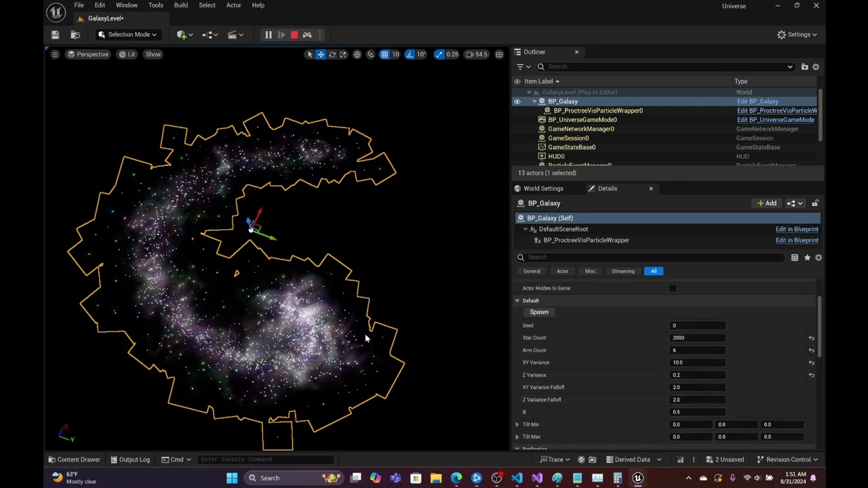Click the Enter Console Command field
This screenshot has height=488, width=868.
pos(266,460)
